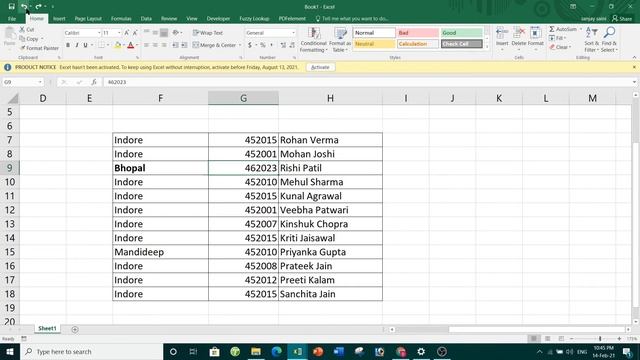Toggle Underline formatting
The height and width of the screenshot is (360, 640).
[85, 45]
